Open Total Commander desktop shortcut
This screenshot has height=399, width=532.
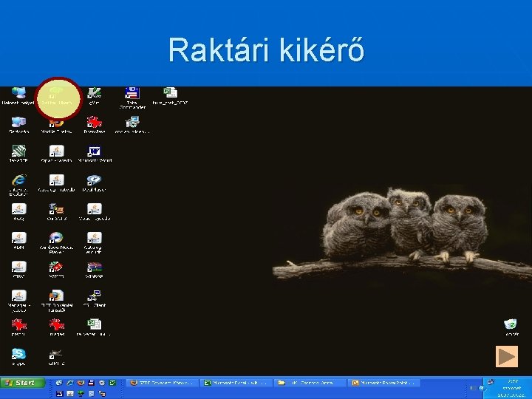point(132,98)
